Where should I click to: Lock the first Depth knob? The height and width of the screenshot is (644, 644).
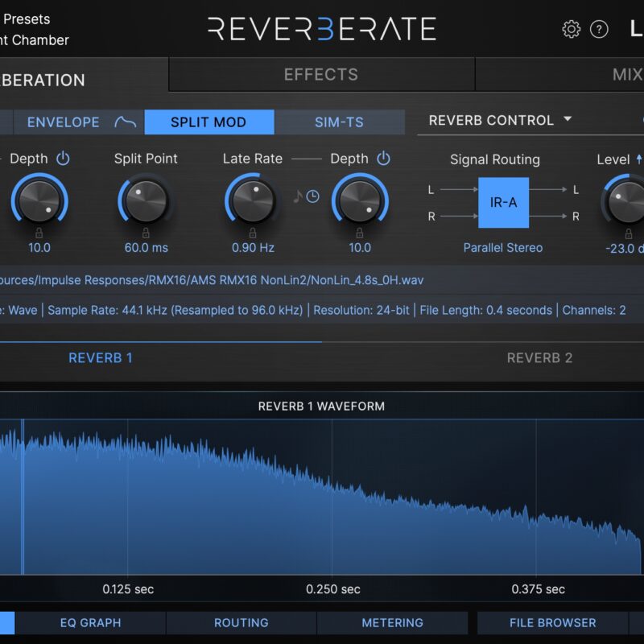(39, 233)
